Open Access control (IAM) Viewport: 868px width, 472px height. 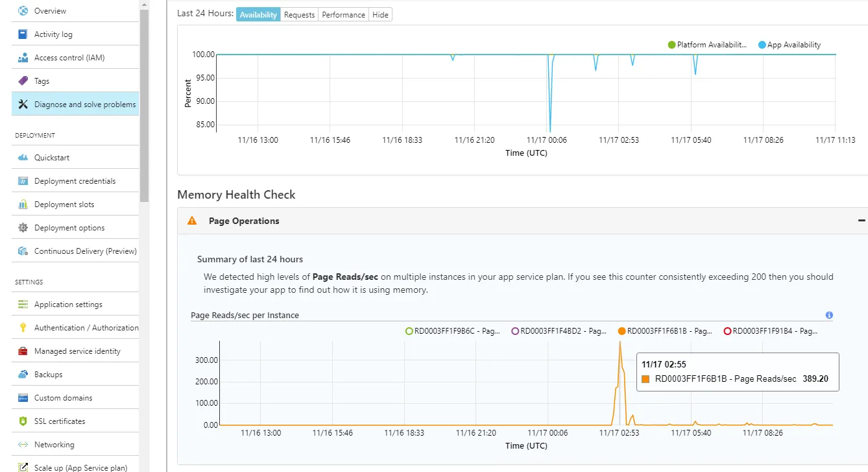75,58
